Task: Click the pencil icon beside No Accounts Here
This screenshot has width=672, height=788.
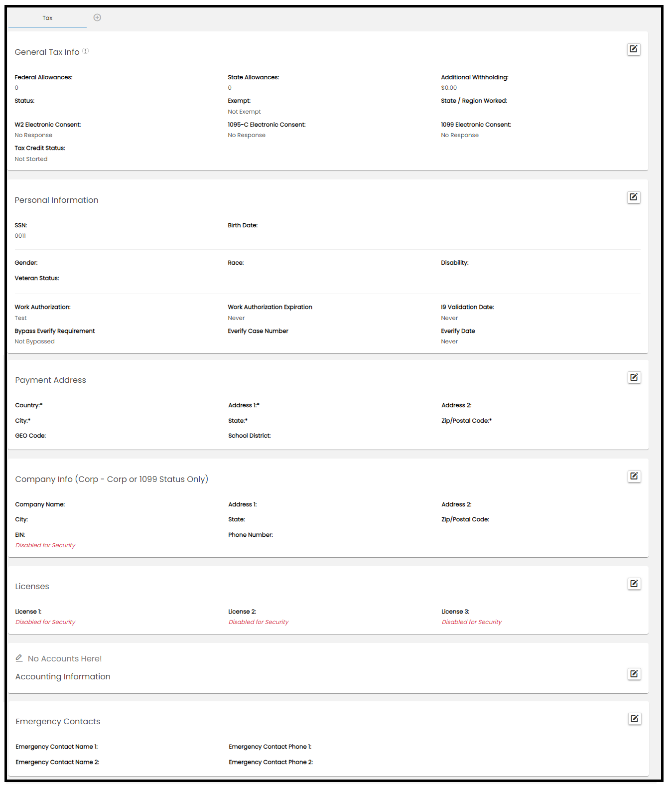Action: click(x=19, y=658)
